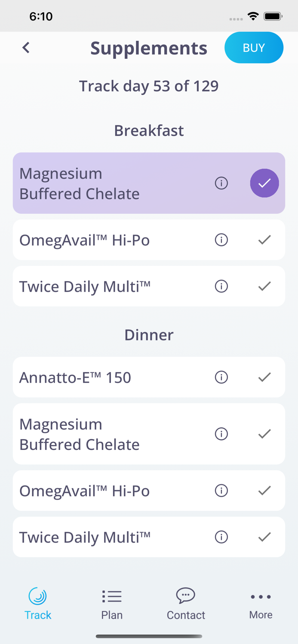Show info for breakfast OmegAvail Hi-Po
The image size is (298, 644).
click(x=221, y=240)
